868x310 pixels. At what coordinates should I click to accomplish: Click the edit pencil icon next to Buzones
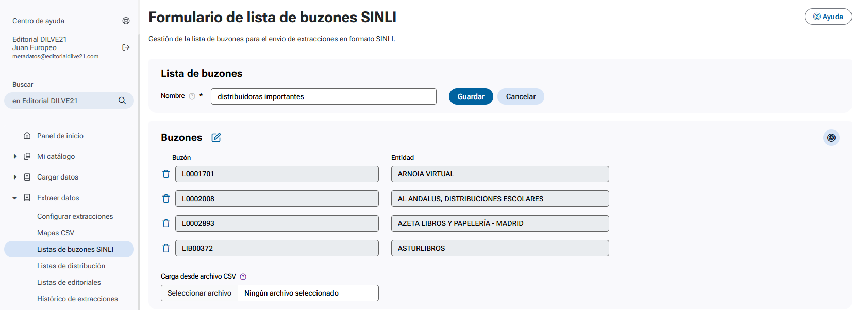pos(216,138)
